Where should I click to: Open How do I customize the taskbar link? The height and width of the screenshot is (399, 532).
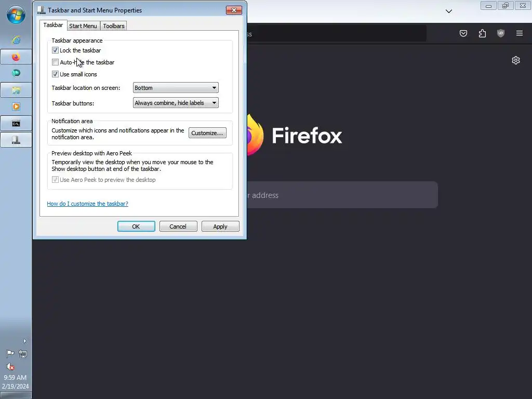coord(87,204)
